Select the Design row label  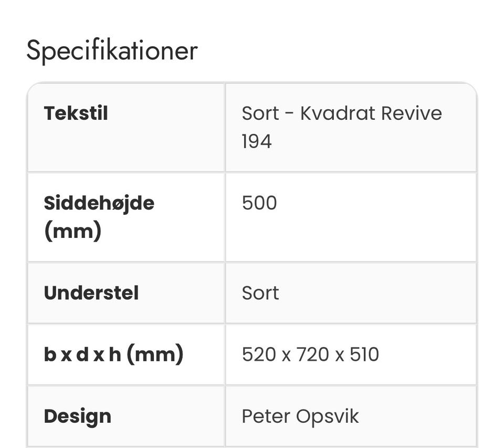tap(77, 416)
